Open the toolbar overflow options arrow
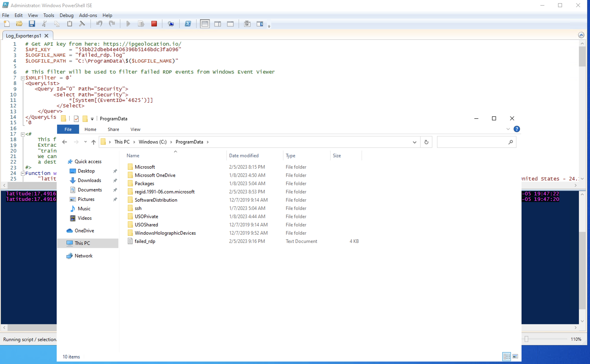The image size is (590, 364). tap(269, 26)
